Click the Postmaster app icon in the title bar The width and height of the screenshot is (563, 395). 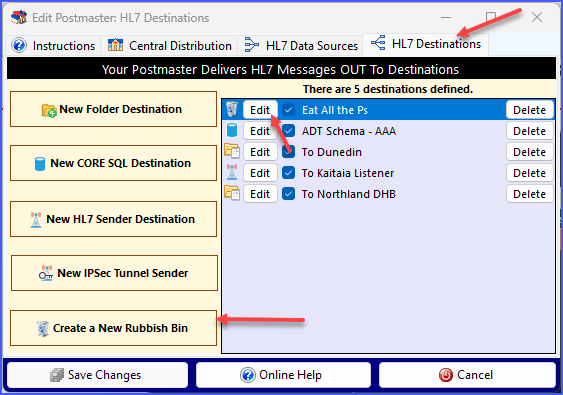coord(19,17)
